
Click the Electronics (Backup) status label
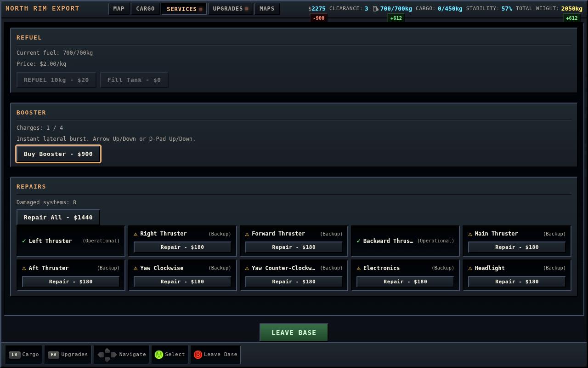point(443,268)
